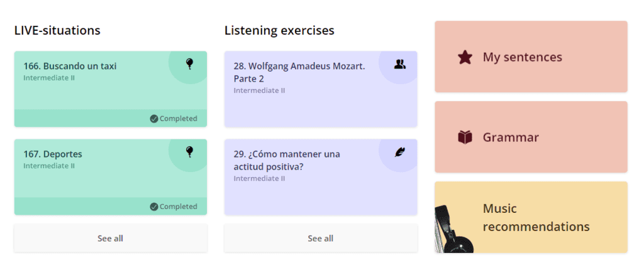Click the star icon beside My sentences
This screenshot has width=644, height=270.
click(465, 57)
